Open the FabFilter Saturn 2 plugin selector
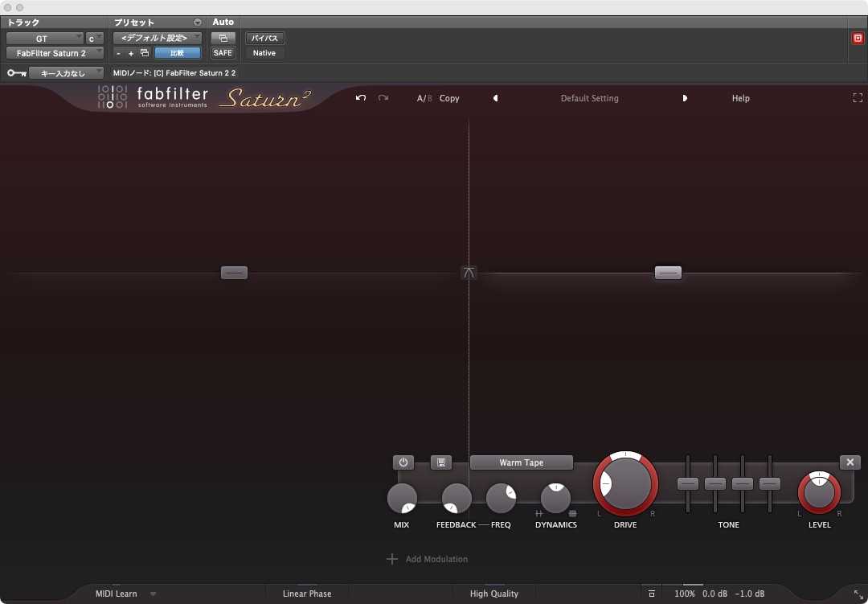868x604 pixels. pos(55,53)
